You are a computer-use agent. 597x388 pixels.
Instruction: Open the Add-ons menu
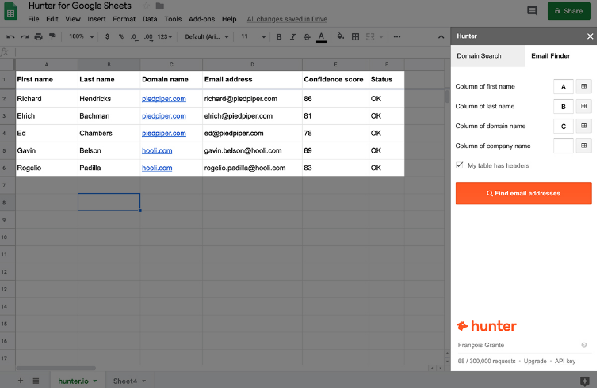202,19
